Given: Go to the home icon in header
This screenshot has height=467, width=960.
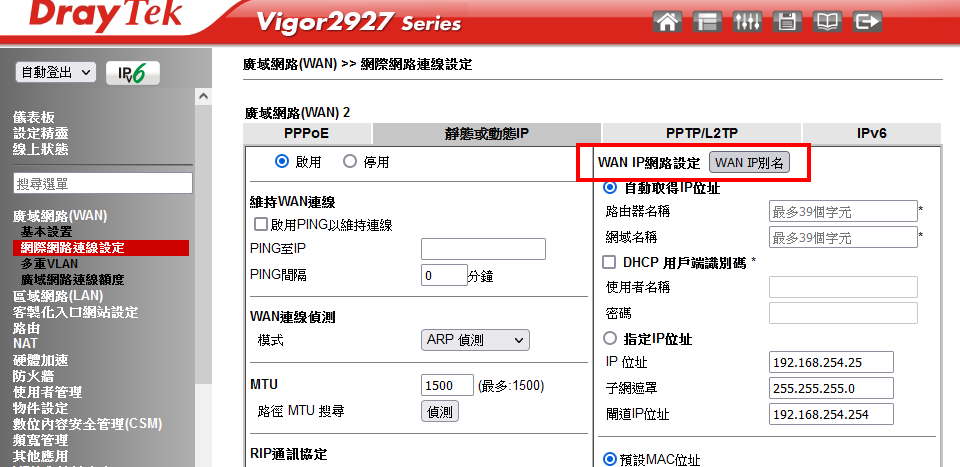Looking at the screenshot, I should 668,22.
